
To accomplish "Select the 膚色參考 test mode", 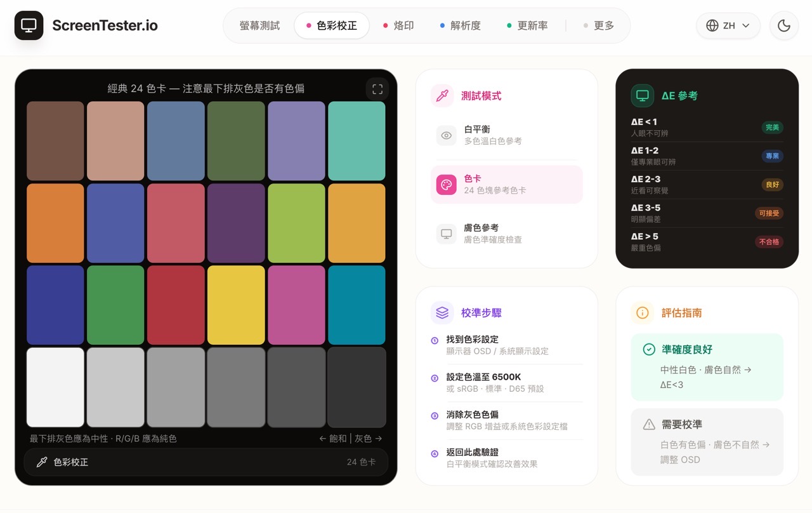I will pyautogui.click(x=507, y=234).
